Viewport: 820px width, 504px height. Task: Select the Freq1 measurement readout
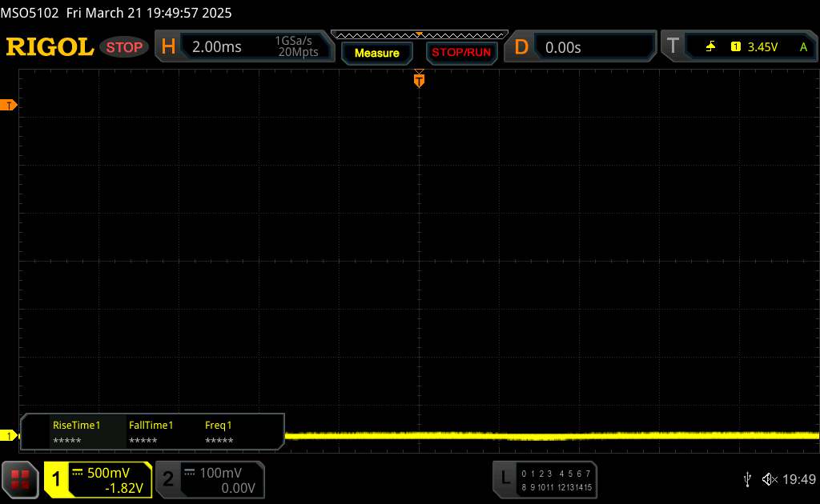coord(219,433)
